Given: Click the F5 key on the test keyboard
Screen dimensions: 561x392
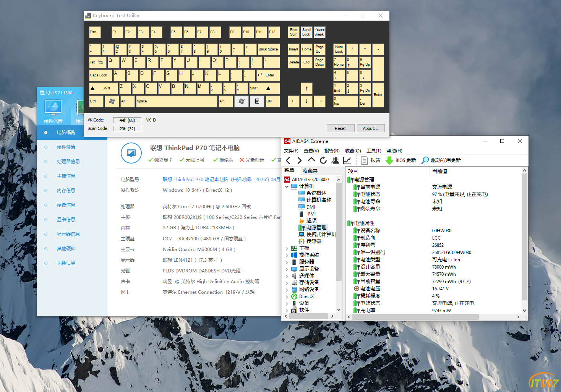Looking at the screenshot, I should [x=176, y=32].
